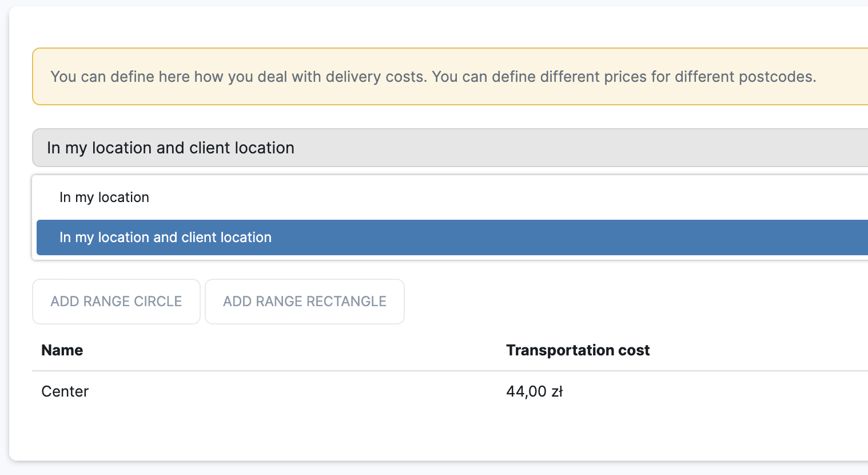Click the postcode pricing hint text
The width and height of the screenshot is (868, 475).
623,77
